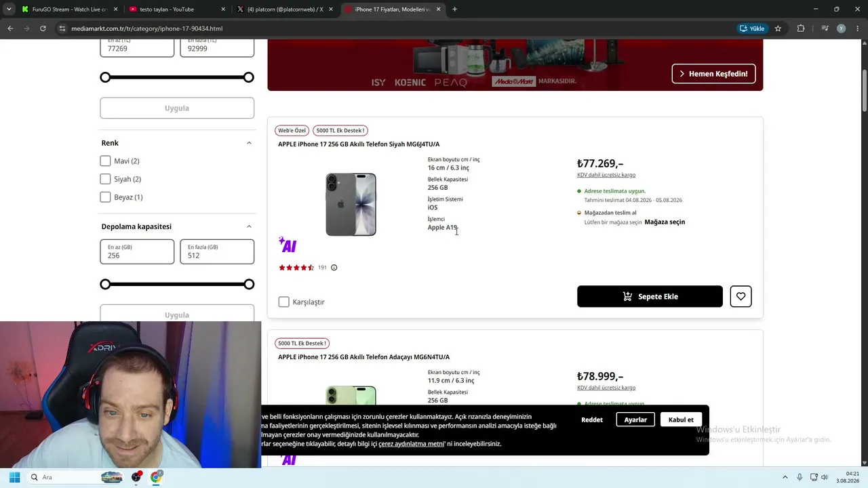The image size is (868, 488).
Task: Click the Hemen Keşfedin! banner button
Action: click(x=713, y=74)
